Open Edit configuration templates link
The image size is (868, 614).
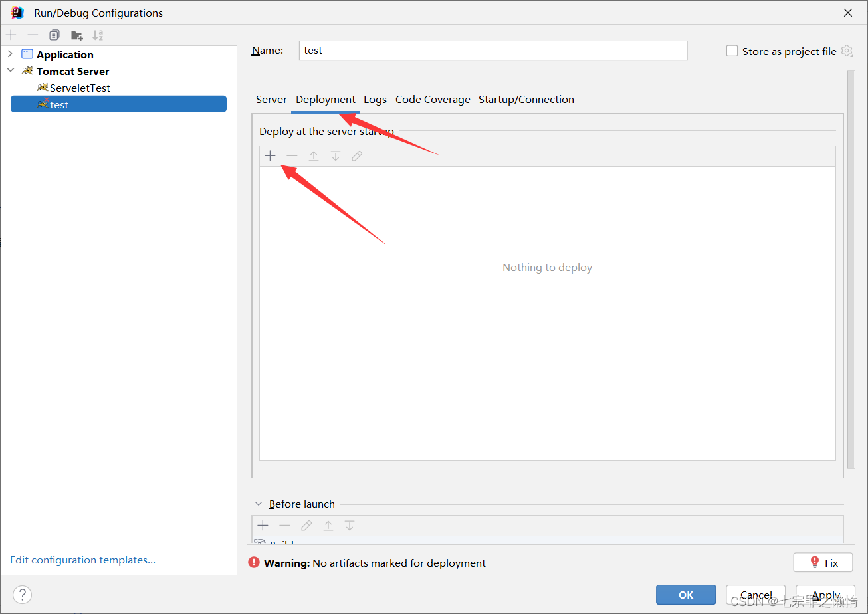tap(83, 560)
